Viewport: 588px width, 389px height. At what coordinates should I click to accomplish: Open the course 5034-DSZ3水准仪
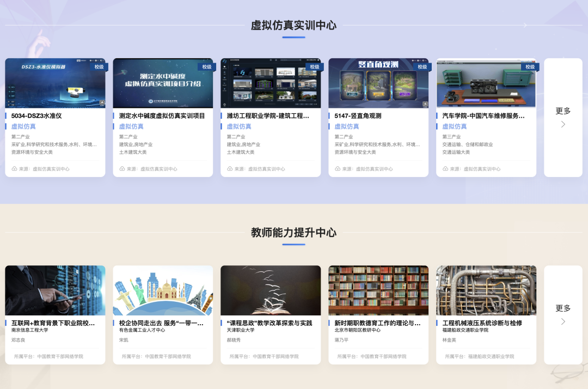pyautogui.click(x=37, y=115)
